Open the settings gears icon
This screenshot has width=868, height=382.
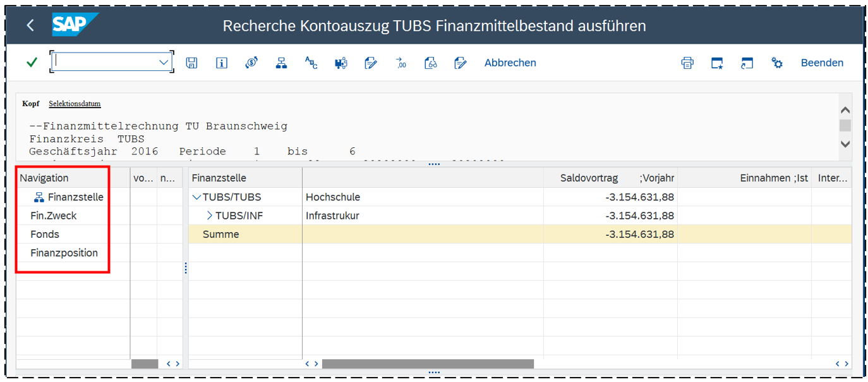[x=776, y=63]
